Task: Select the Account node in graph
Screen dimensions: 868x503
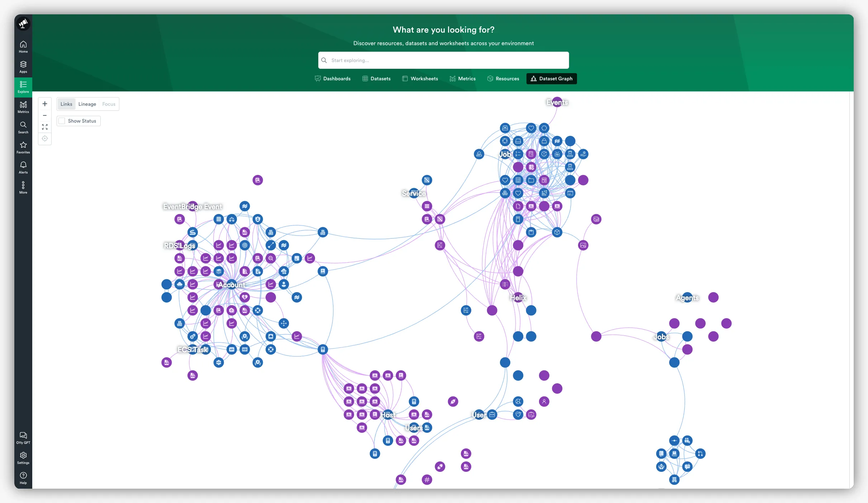Action: [232, 285]
